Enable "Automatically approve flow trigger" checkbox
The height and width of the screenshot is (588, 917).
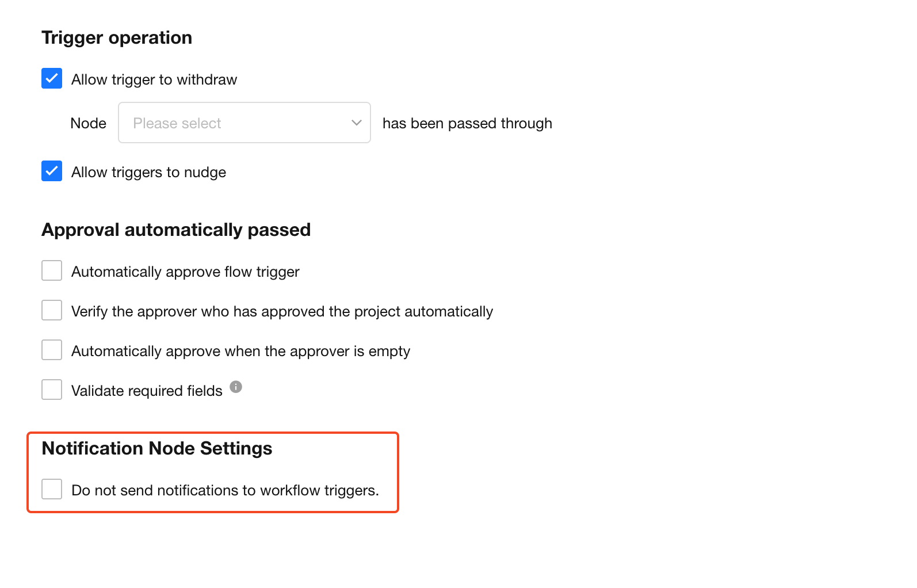tap(52, 270)
